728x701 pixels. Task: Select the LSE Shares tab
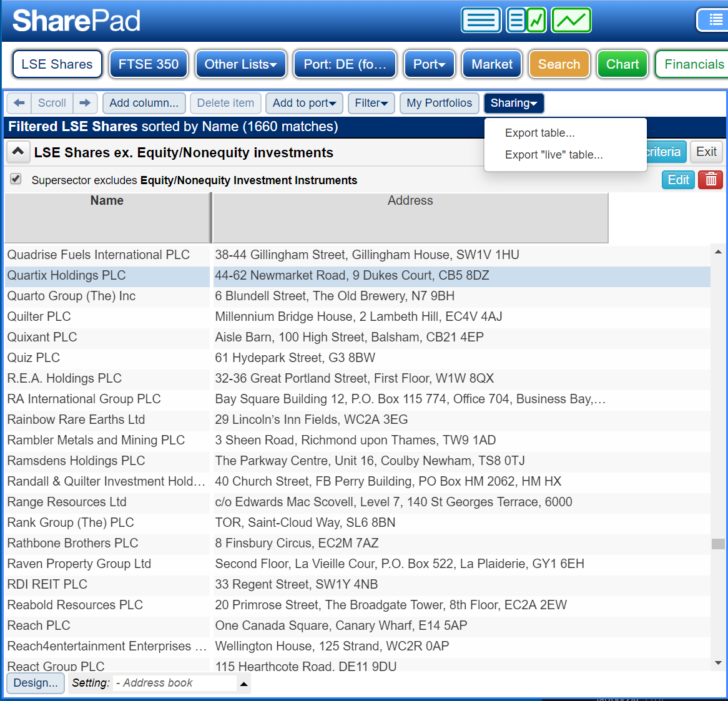pos(57,64)
